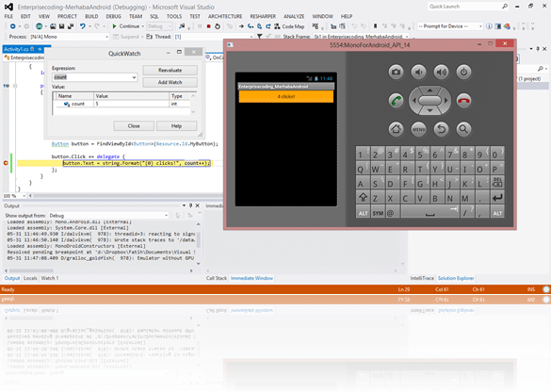Toggle the SYM key on emulator keyboard

[x=378, y=213]
